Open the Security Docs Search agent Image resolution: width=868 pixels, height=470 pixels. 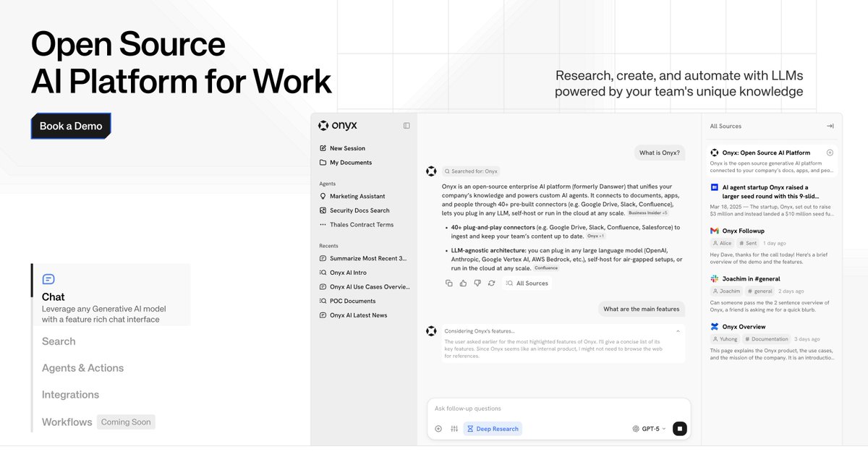[x=354, y=210]
